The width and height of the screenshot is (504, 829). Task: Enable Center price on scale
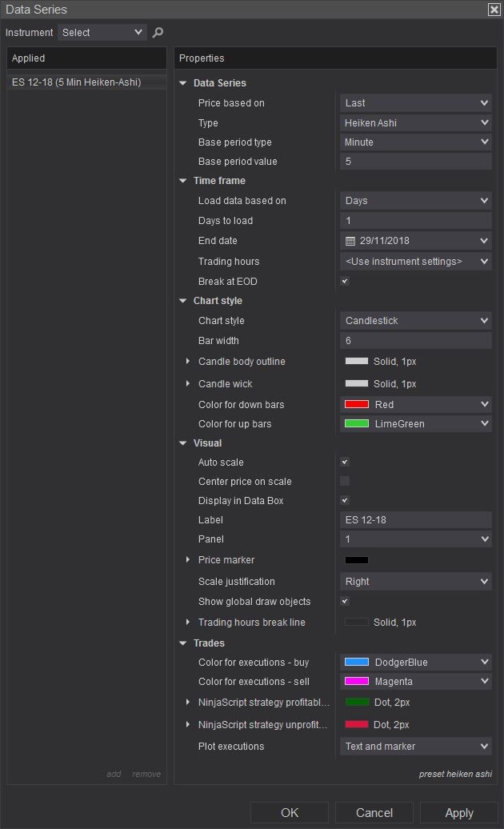[345, 482]
